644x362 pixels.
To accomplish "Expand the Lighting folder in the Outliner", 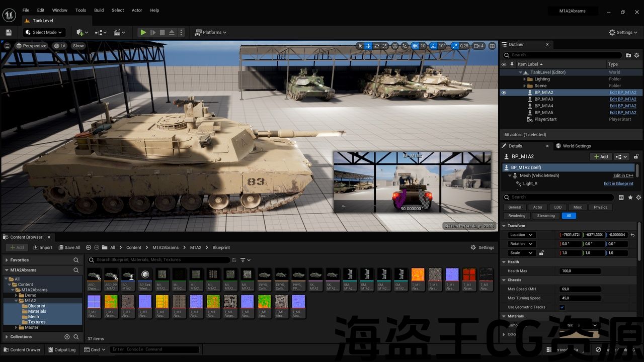I will pyautogui.click(x=524, y=79).
